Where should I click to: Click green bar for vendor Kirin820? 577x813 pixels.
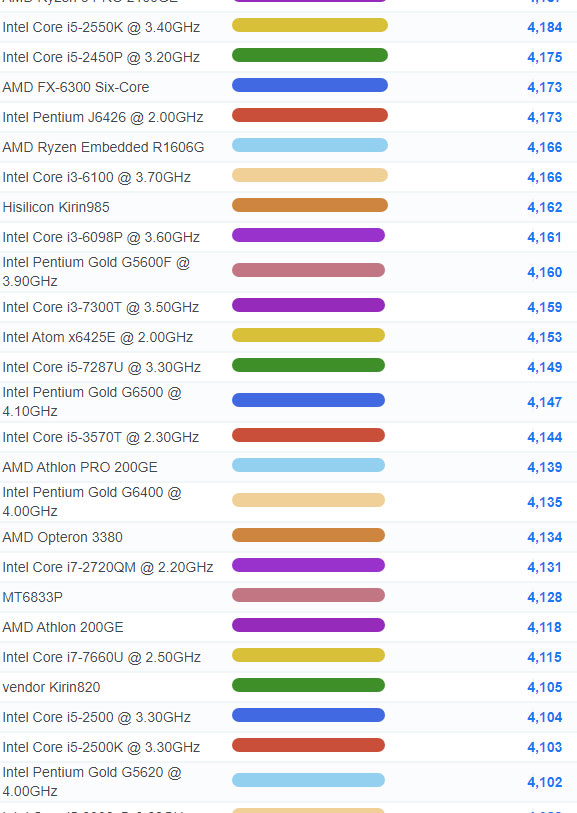click(x=308, y=685)
